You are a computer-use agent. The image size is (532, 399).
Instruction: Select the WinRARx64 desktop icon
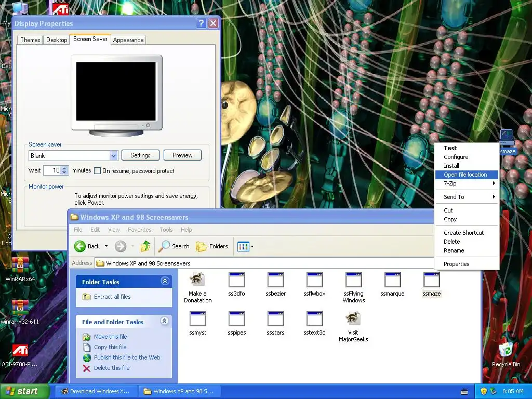pyautogui.click(x=20, y=270)
